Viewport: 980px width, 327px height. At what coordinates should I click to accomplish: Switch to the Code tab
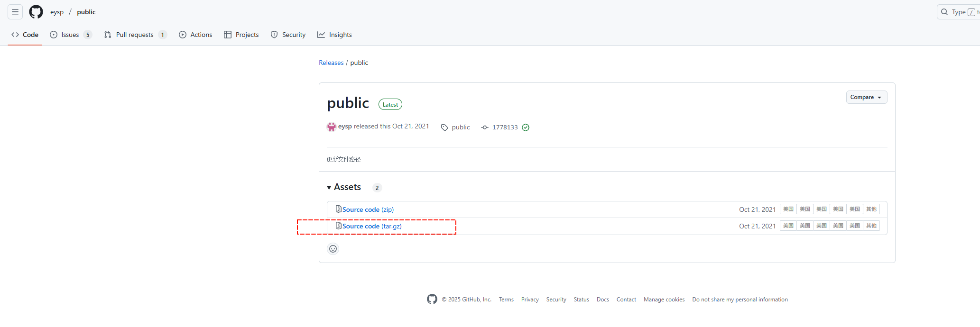25,35
